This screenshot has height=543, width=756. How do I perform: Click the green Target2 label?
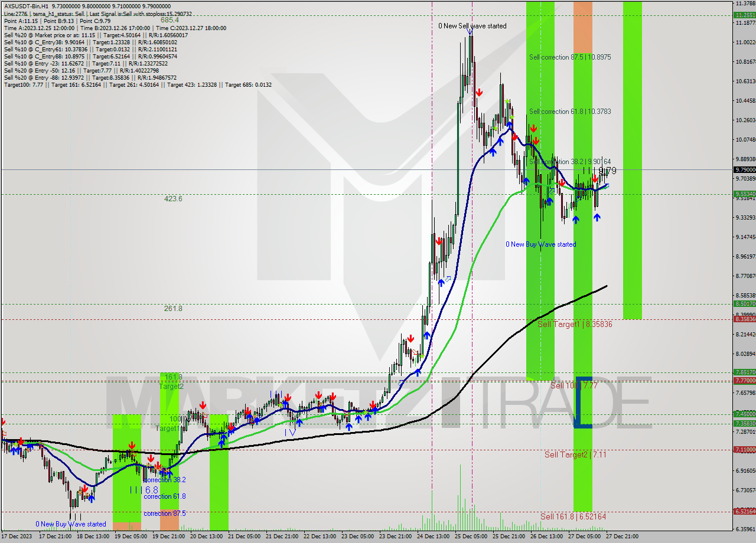[x=171, y=387]
